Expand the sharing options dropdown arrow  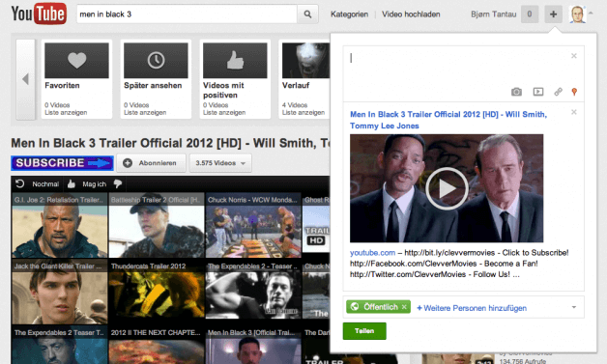click(x=574, y=307)
